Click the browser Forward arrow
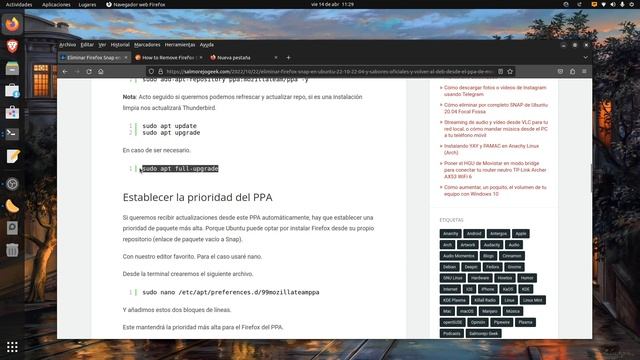This screenshot has width=640, height=360. pyautogui.click(x=77, y=71)
